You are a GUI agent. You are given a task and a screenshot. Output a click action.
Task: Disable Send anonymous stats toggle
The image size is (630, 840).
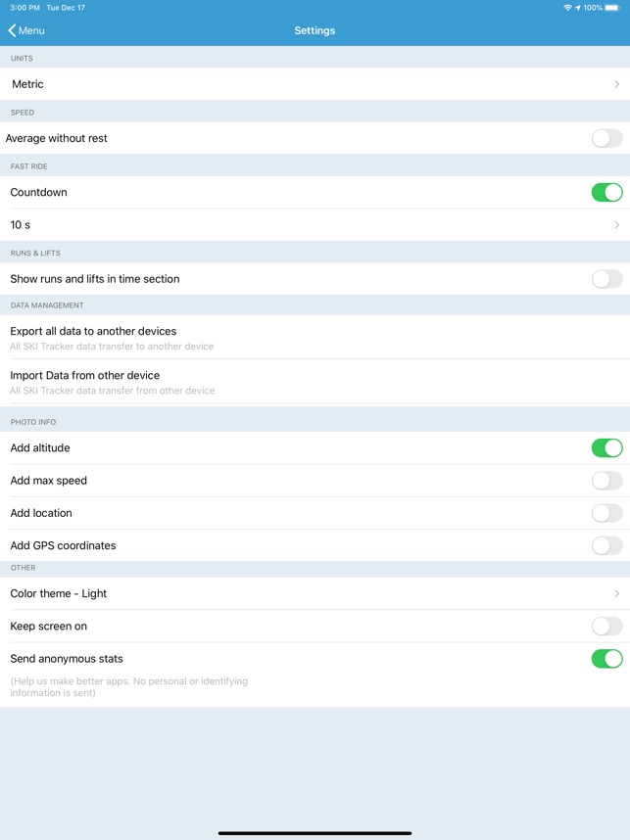coord(606,659)
